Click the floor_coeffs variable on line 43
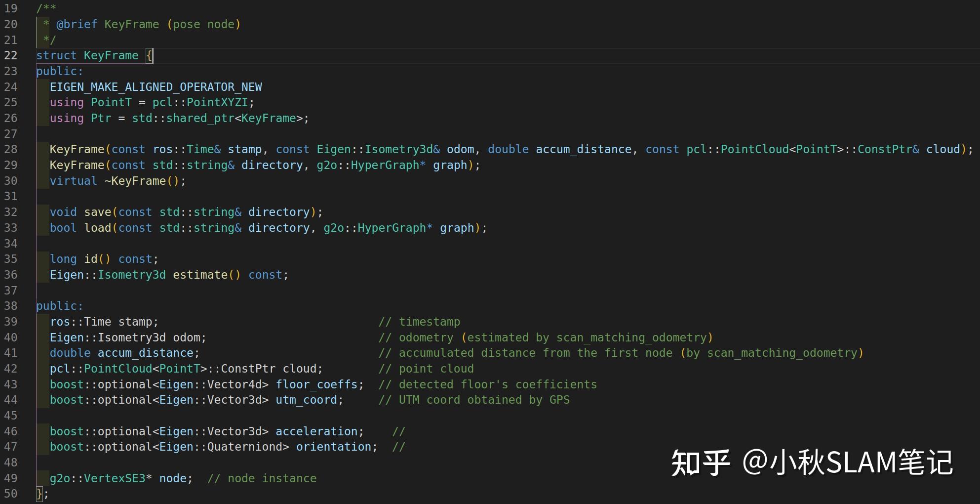 point(317,384)
